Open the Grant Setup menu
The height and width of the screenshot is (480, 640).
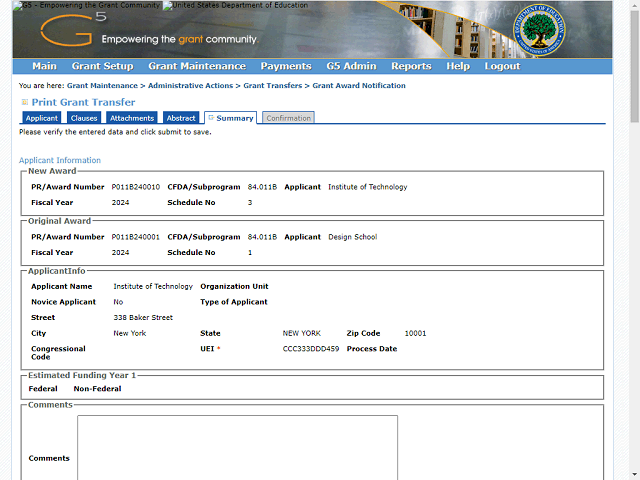click(102, 66)
